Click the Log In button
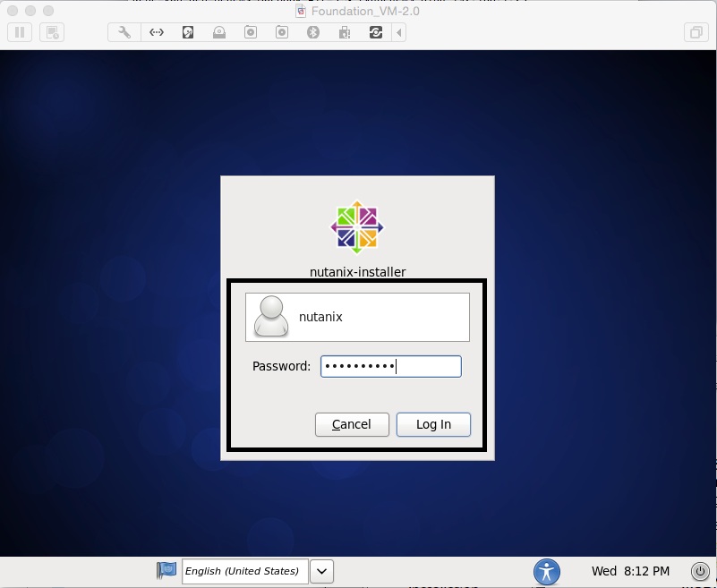Image resolution: width=717 pixels, height=588 pixels. (433, 424)
